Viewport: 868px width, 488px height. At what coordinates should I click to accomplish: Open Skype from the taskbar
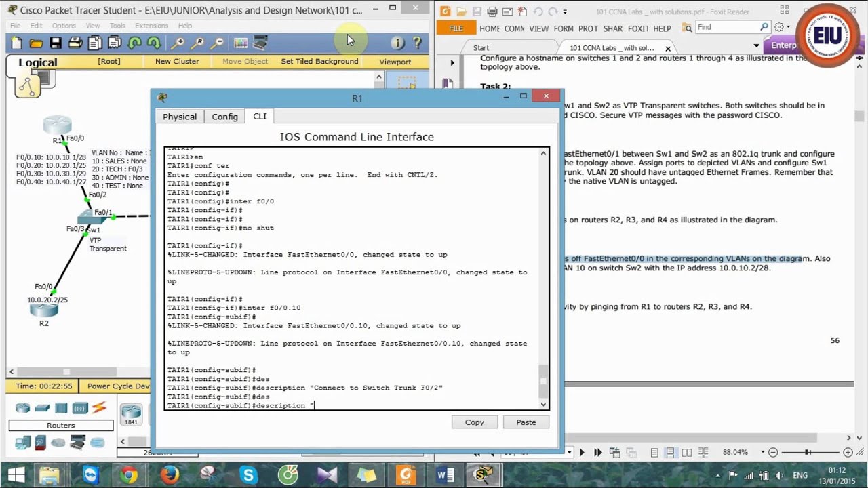pyautogui.click(x=248, y=474)
